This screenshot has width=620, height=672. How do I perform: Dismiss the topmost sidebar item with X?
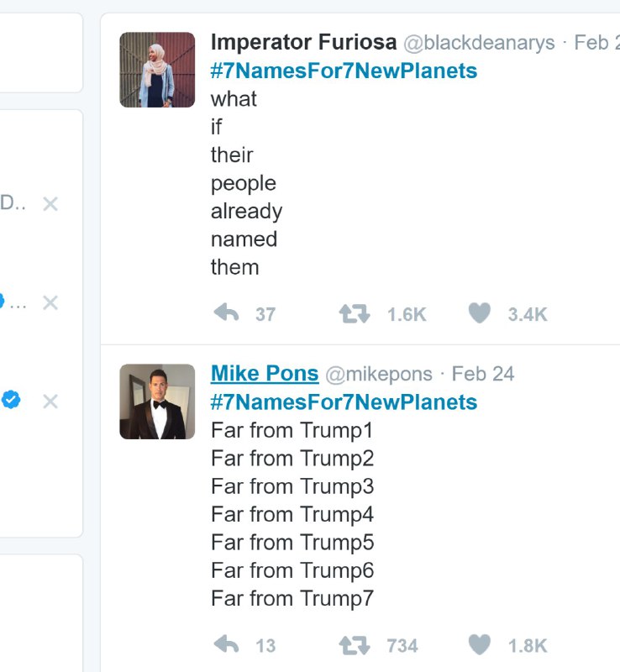[x=50, y=204]
